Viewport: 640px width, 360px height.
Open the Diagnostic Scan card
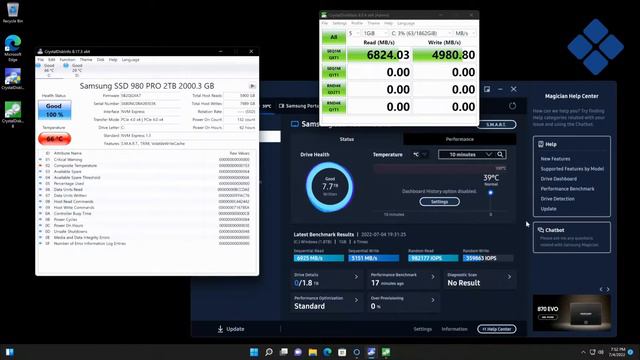(x=480, y=280)
